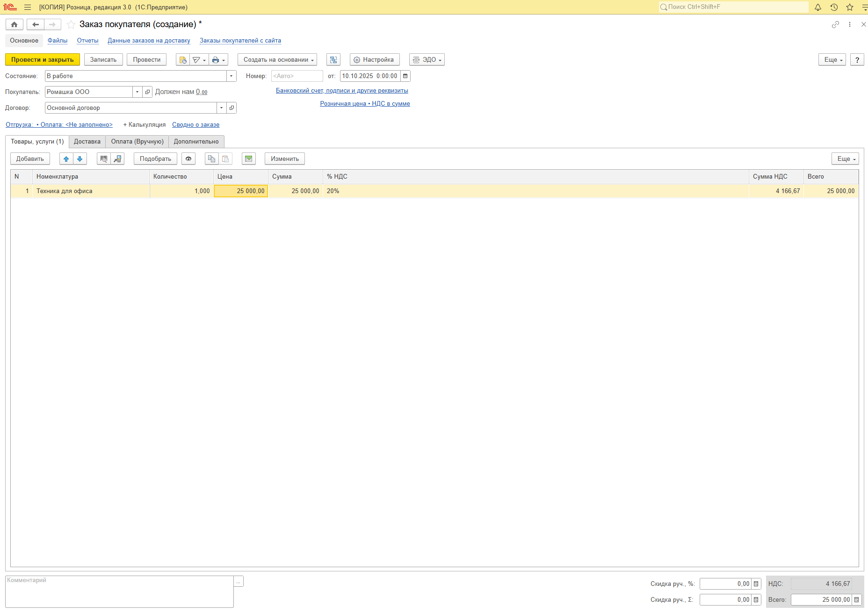Toggle Калькуляция expander
868x613 pixels.
coord(144,125)
